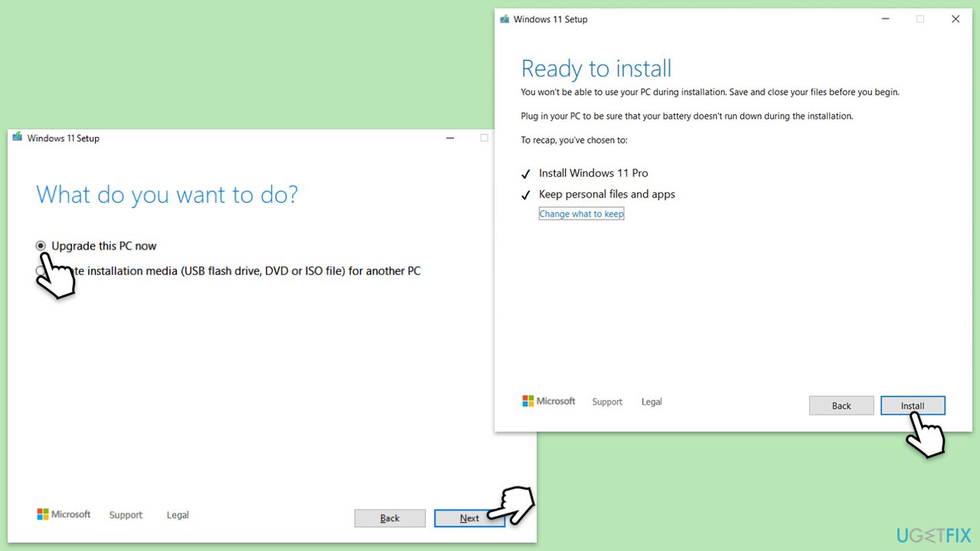The image size is (980, 551).
Task: Click the Legal link in the Ready to install dialog
Action: 651,401
